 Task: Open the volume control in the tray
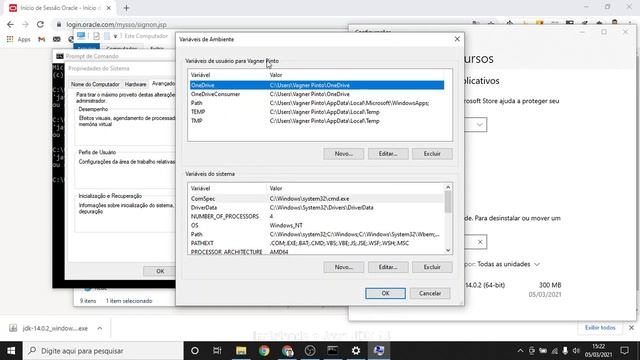pyautogui.click(x=576, y=351)
